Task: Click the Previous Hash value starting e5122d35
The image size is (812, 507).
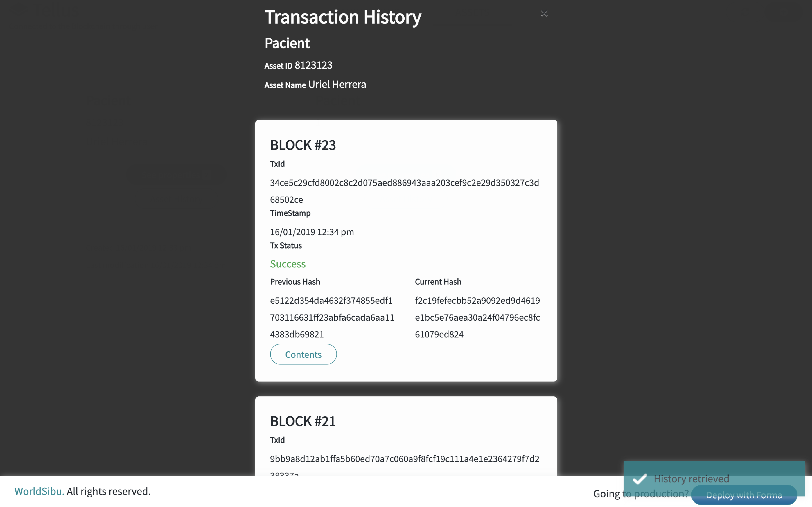Action: click(x=332, y=317)
